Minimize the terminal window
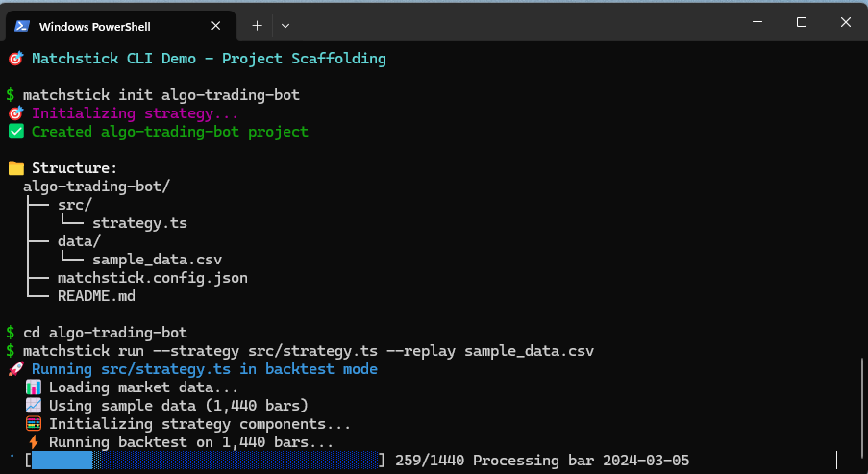 (x=757, y=22)
